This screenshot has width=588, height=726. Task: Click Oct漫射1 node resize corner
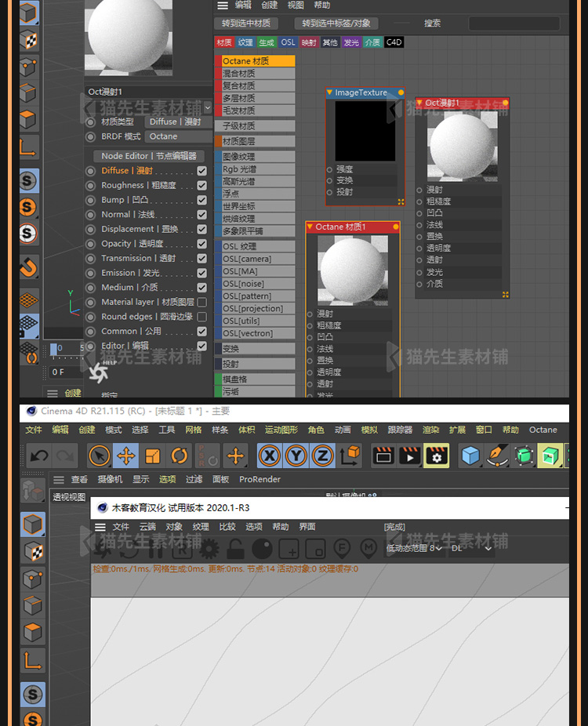(506, 295)
